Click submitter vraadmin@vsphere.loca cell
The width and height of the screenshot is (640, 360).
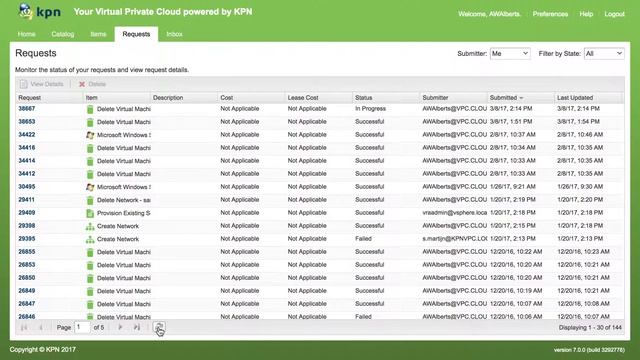(455, 213)
